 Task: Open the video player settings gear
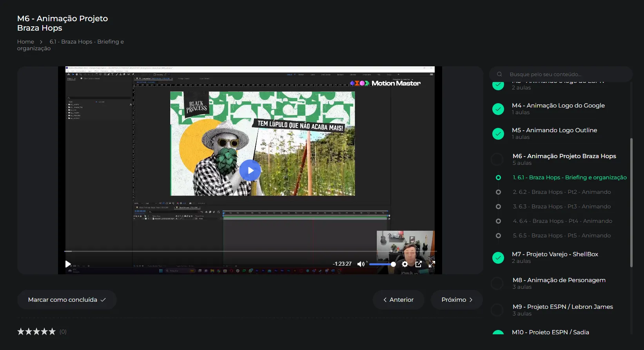click(405, 264)
